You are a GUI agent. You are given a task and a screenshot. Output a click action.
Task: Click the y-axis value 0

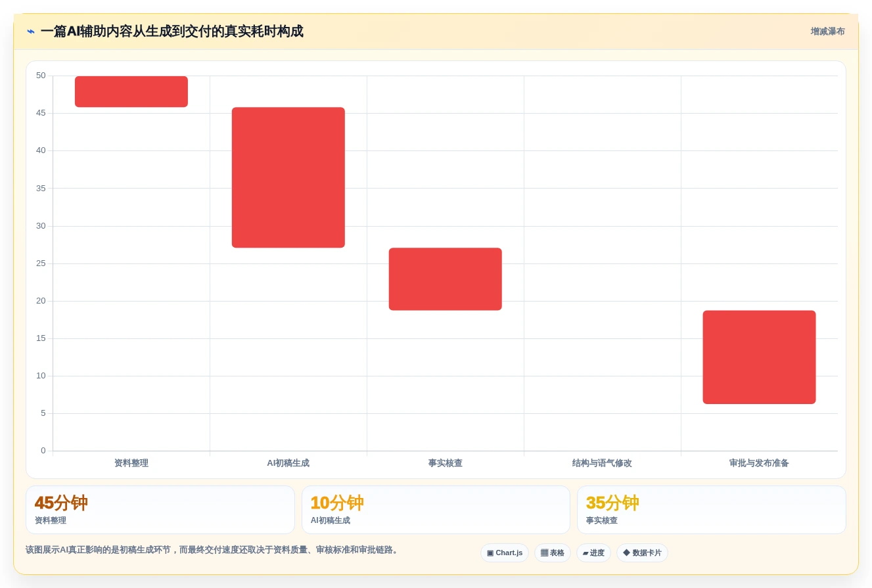43,451
